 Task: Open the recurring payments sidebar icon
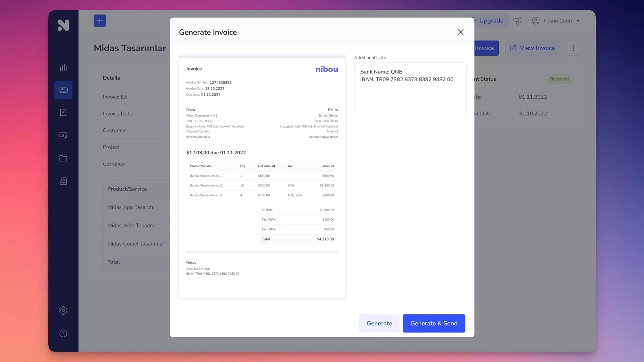63,135
